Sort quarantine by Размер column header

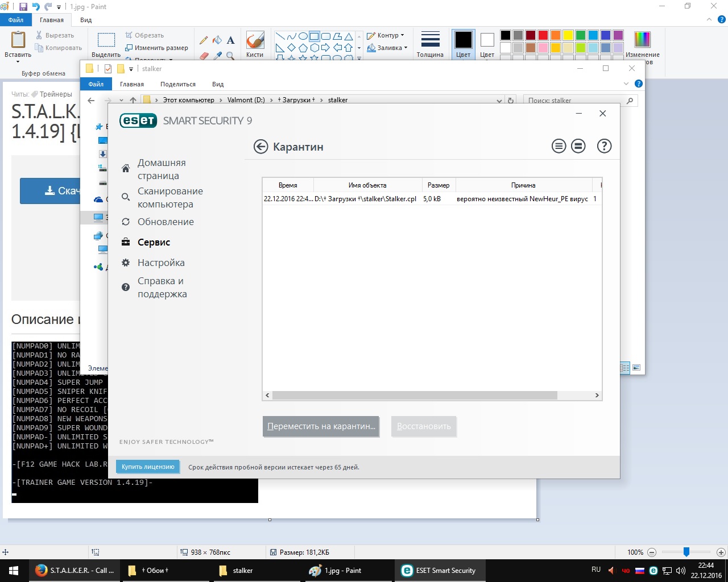439,185
